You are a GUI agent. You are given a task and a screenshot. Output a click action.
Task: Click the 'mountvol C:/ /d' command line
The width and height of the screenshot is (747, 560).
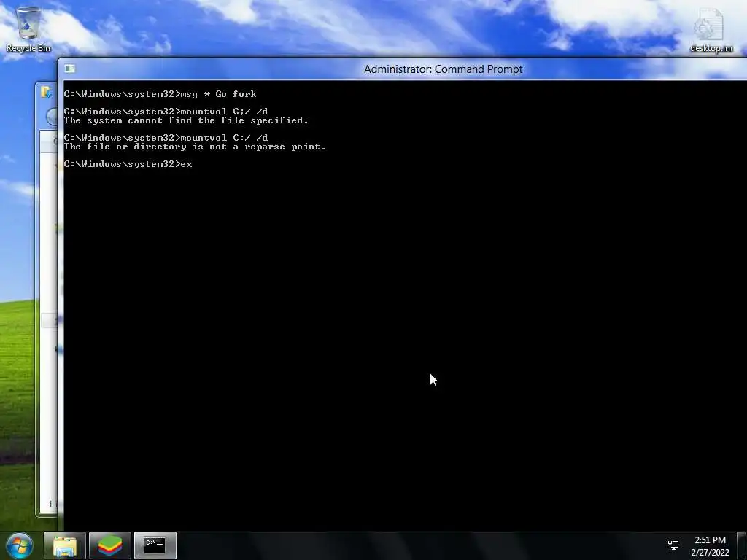click(166, 138)
